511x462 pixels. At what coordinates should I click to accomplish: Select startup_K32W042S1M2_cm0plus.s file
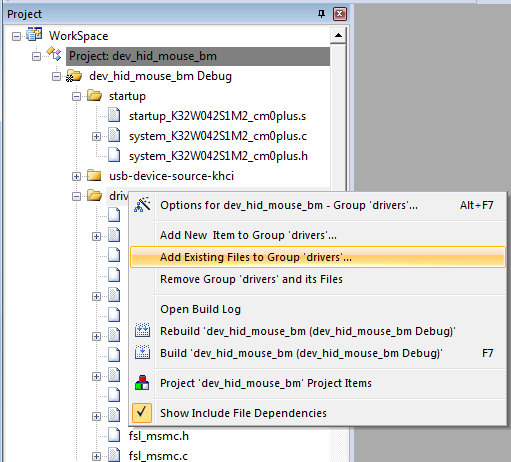coord(217,116)
